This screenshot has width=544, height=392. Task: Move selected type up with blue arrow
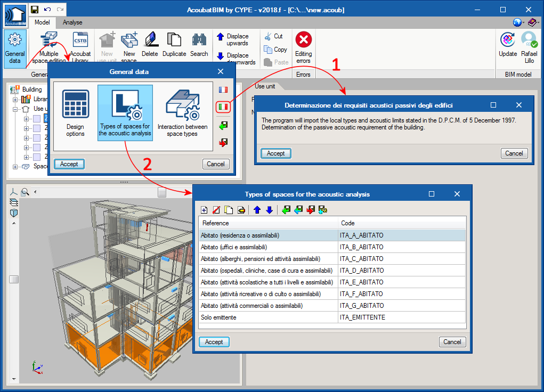pos(257,210)
